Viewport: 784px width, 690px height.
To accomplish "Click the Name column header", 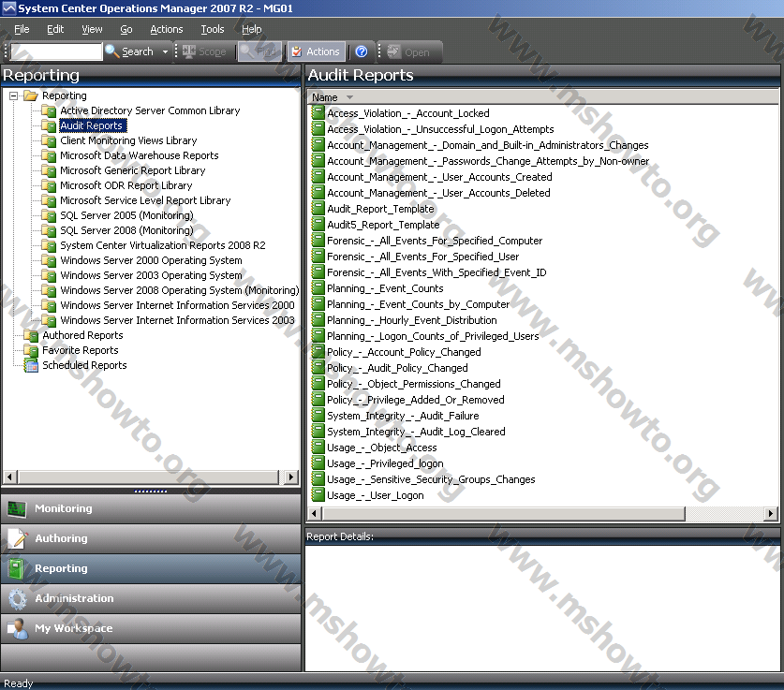I will tap(543, 97).
